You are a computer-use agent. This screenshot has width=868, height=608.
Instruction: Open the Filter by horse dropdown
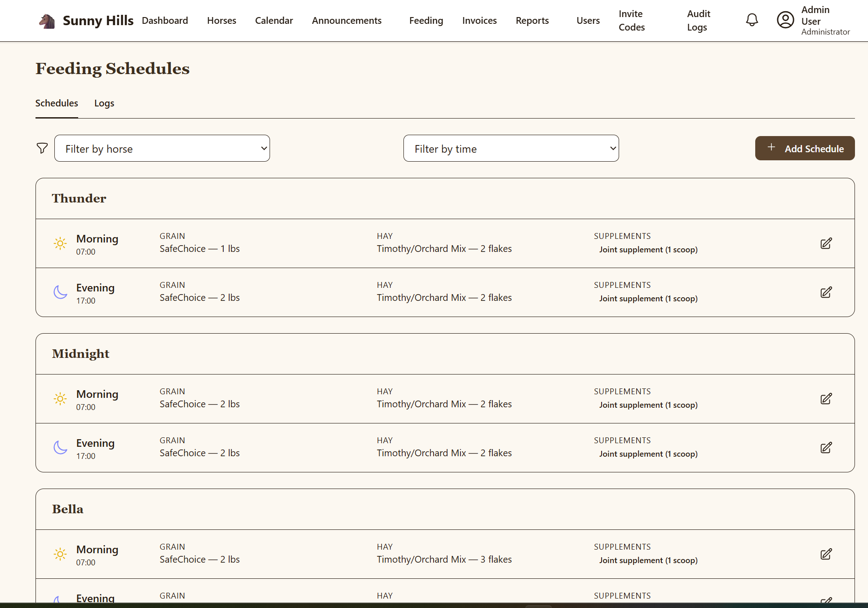(162, 148)
